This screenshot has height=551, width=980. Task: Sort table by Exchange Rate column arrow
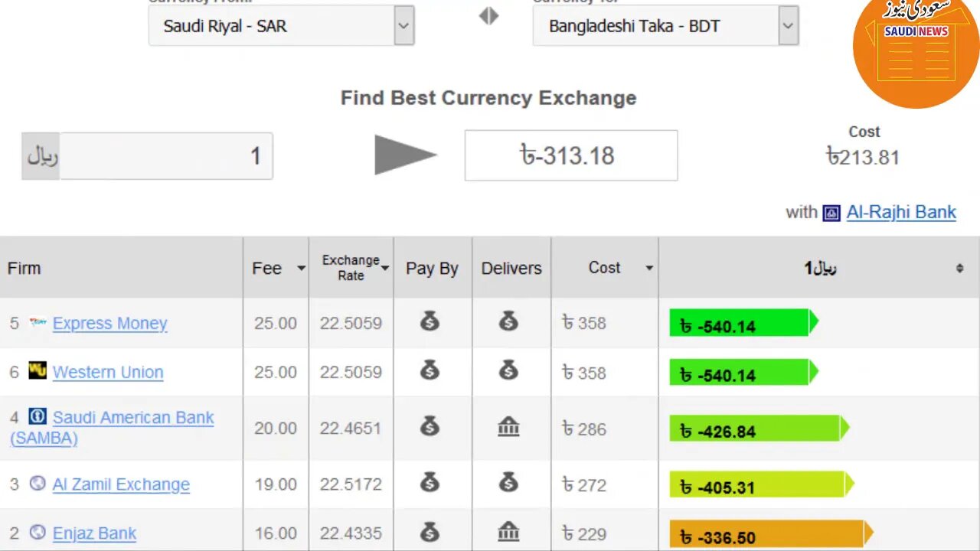click(385, 268)
